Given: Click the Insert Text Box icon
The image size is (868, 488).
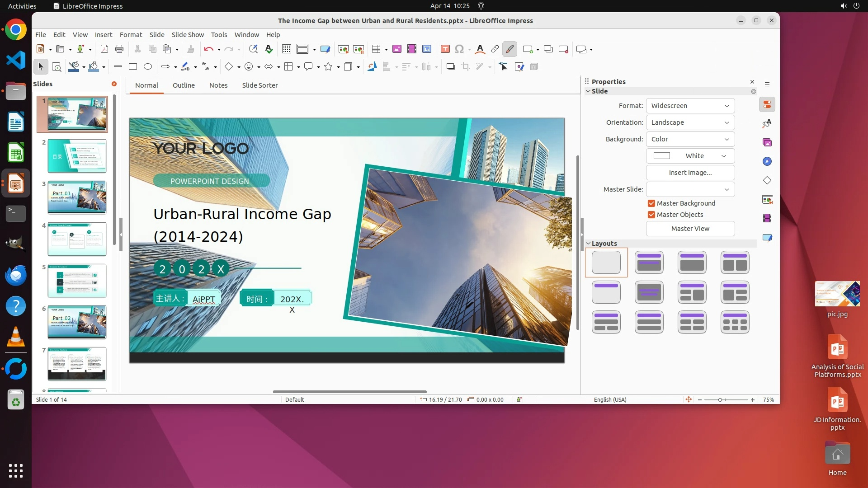Looking at the screenshot, I should 445,49.
